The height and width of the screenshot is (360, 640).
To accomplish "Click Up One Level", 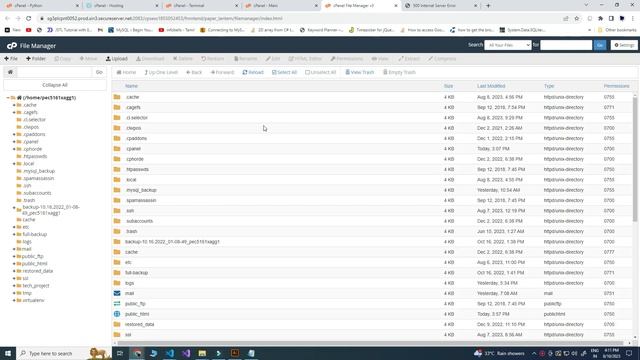I will pyautogui.click(x=161, y=72).
